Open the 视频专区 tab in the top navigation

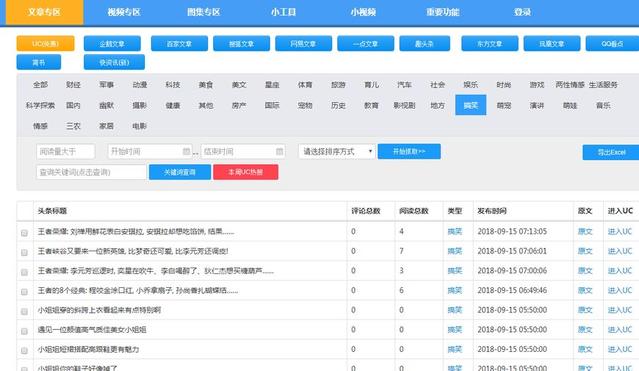[123, 12]
